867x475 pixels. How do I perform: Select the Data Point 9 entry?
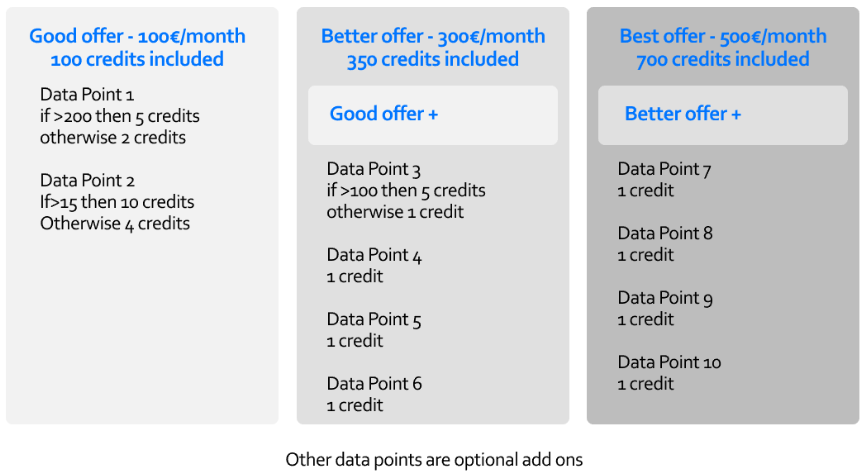click(x=665, y=298)
